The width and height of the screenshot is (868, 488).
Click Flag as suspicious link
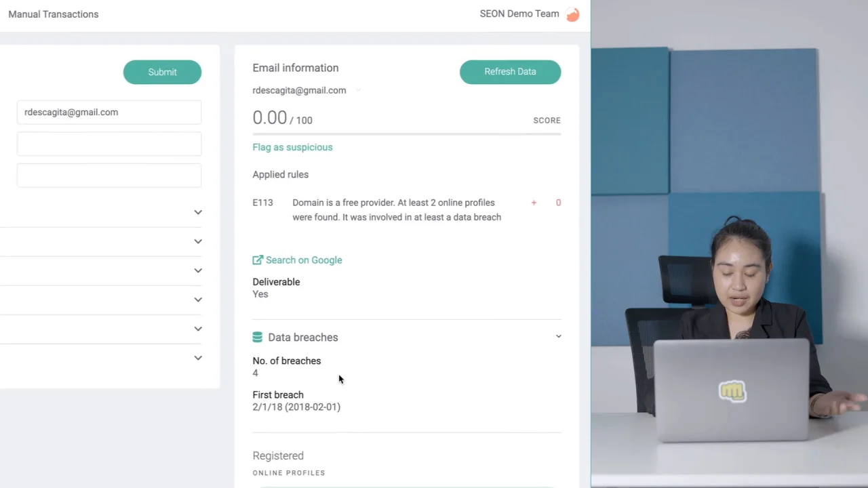(x=292, y=147)
